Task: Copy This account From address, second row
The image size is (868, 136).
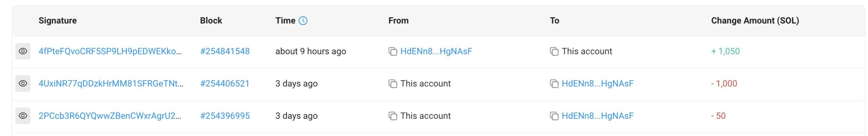Action: [393, 84]
